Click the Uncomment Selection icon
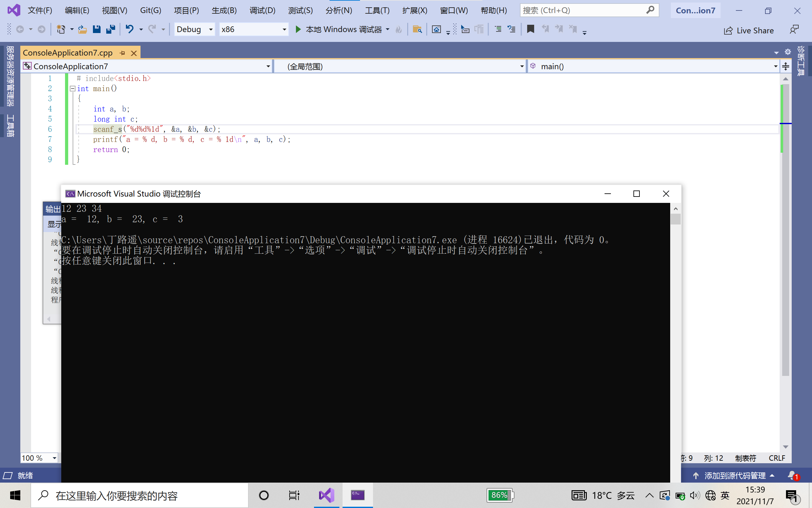Image resolution: width=812 pixels, height=508 pixels. point(511,30)
